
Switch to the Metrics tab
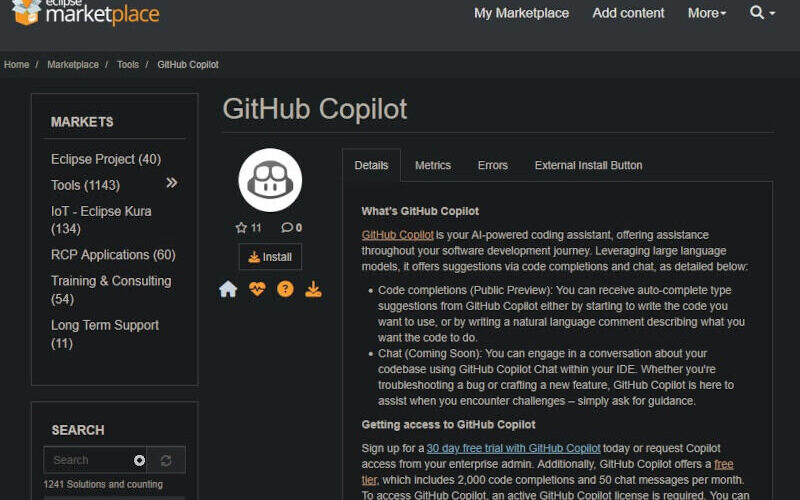coord(433,165)
